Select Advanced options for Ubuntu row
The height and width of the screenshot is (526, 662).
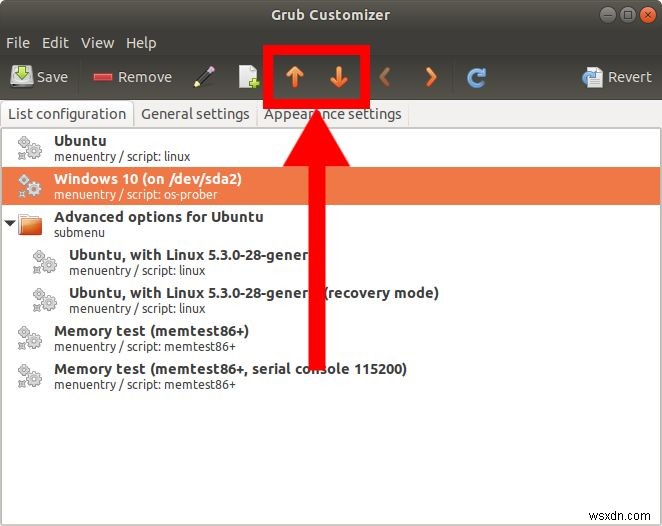click(x=331, y=224)
